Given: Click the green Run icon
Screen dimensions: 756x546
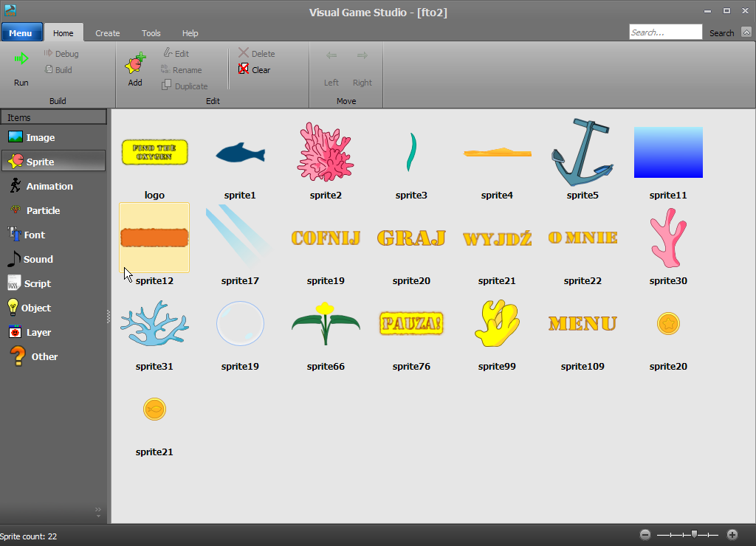Looking at the screenshot, I should click(x=21, y=59).
